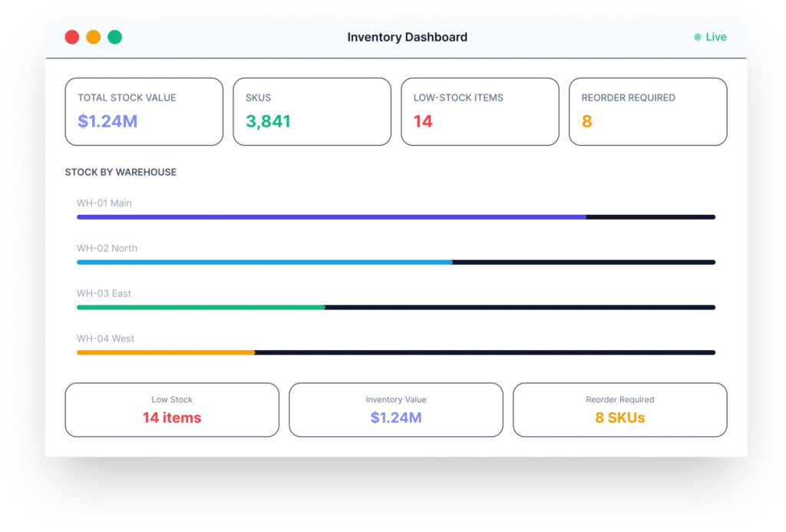Open the Low Stock 14 items card
This screenshot has height=532, width=786.
pos(172,410)
